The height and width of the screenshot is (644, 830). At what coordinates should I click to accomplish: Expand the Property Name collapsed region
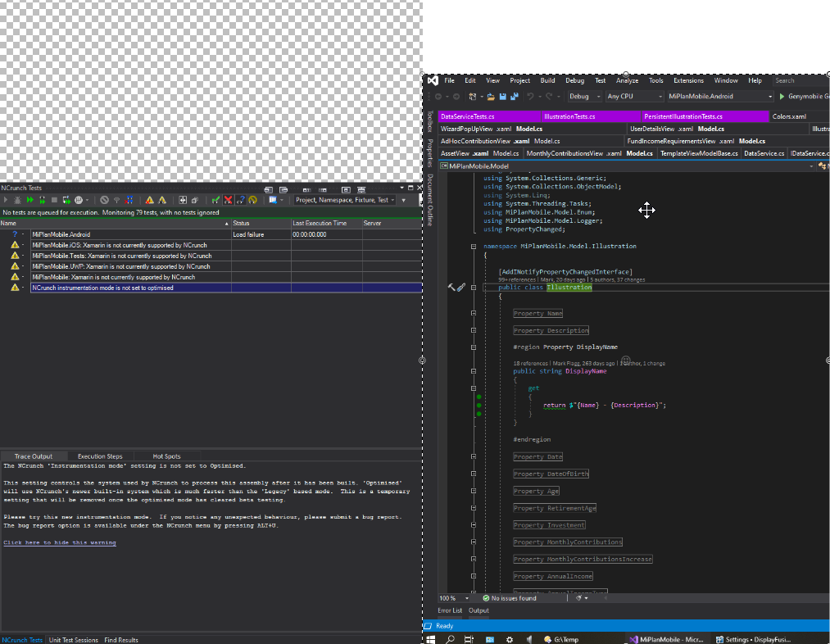pos(474,313)
